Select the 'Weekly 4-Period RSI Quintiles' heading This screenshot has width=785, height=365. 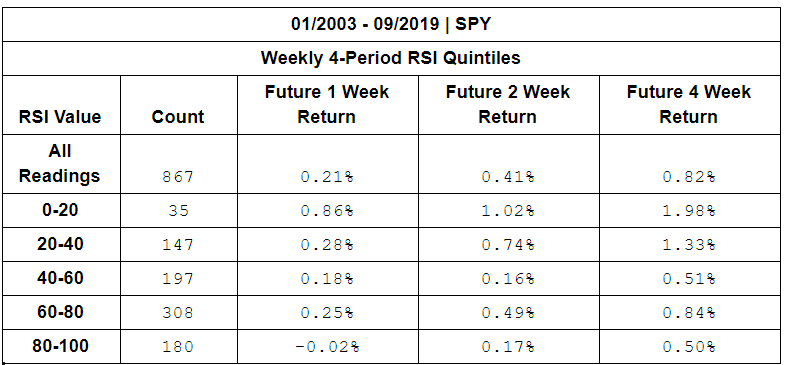(x=390, y=58)
